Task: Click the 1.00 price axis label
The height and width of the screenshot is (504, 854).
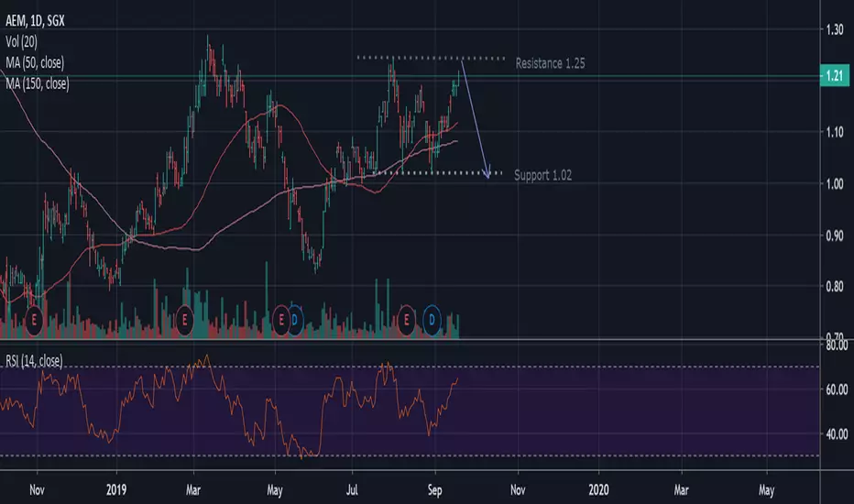Action: pyautogui.click(x=834, y=183)
